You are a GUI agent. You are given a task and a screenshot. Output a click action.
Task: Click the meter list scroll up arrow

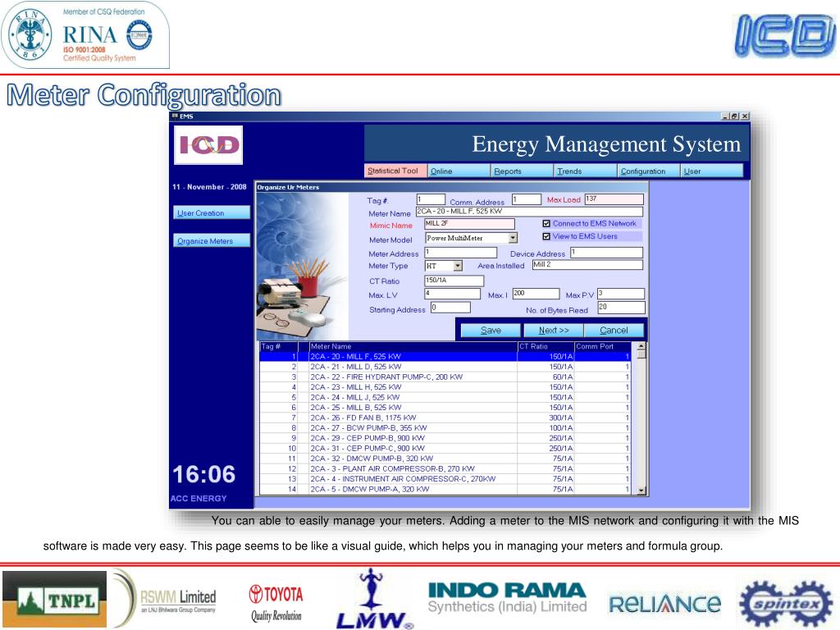click(x=641, y=347)
